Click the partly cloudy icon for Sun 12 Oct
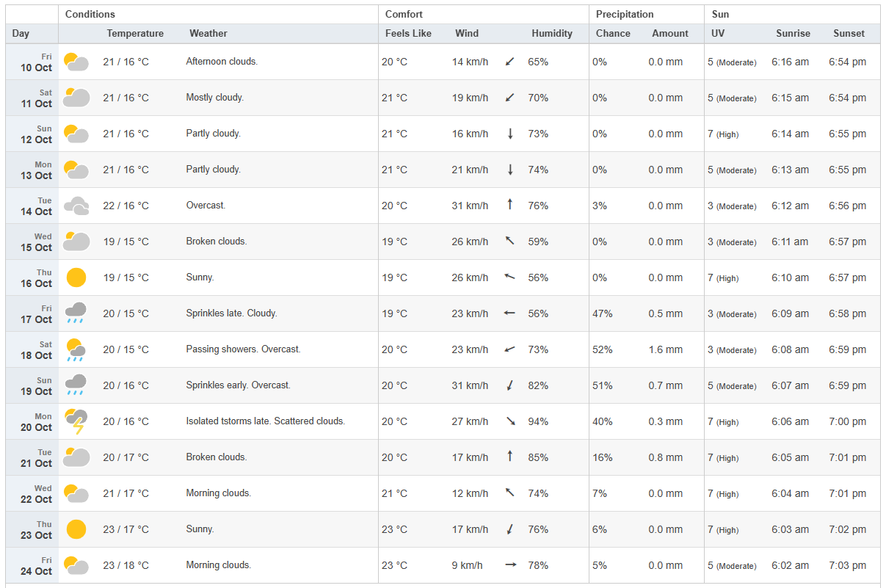The height and width of the screenshot is (588, 886). (76, 134)
